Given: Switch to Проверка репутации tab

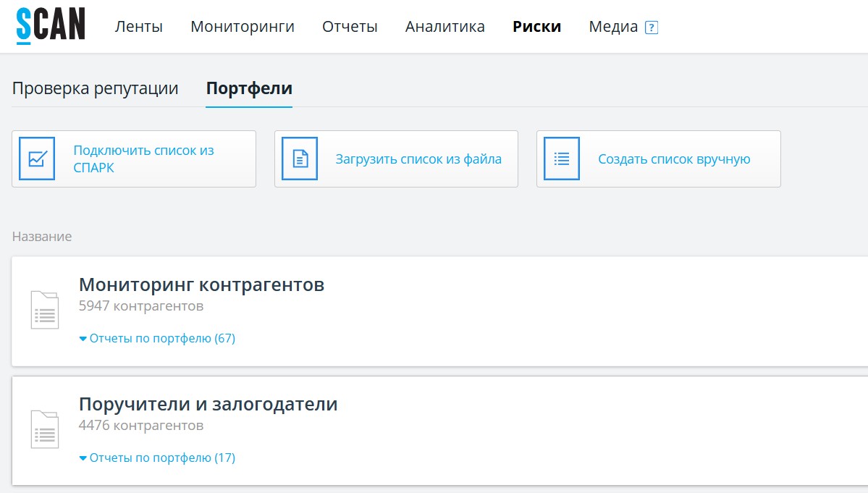Looking at the screenshot, I should 95,88.
